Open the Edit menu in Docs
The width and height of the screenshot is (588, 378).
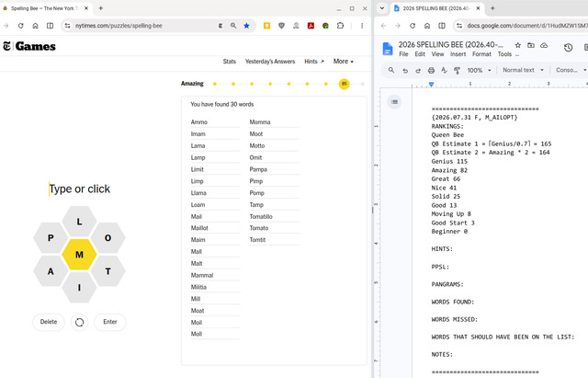(x=420, y=54)
